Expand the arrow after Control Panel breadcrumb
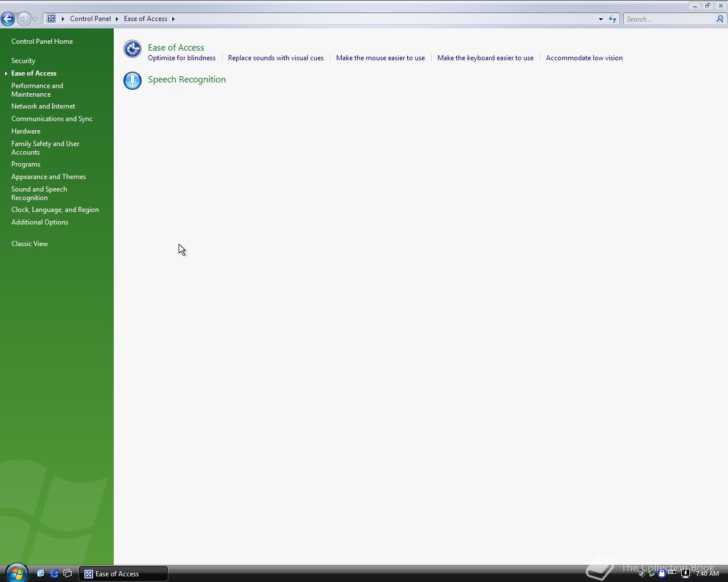 coord(117,19)
